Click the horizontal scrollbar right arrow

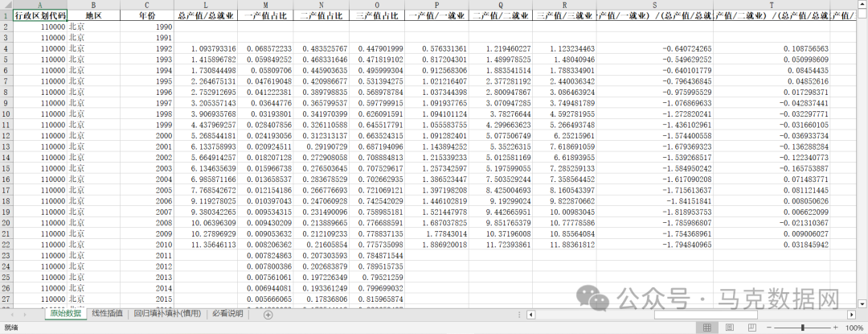coord(852,315)
